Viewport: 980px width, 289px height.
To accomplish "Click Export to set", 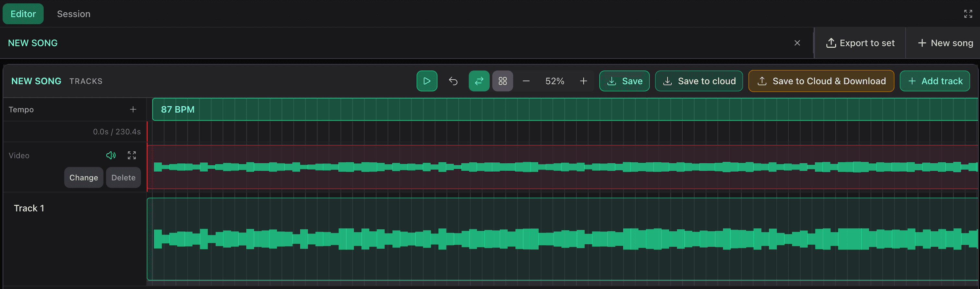I will tap(860, 43).
